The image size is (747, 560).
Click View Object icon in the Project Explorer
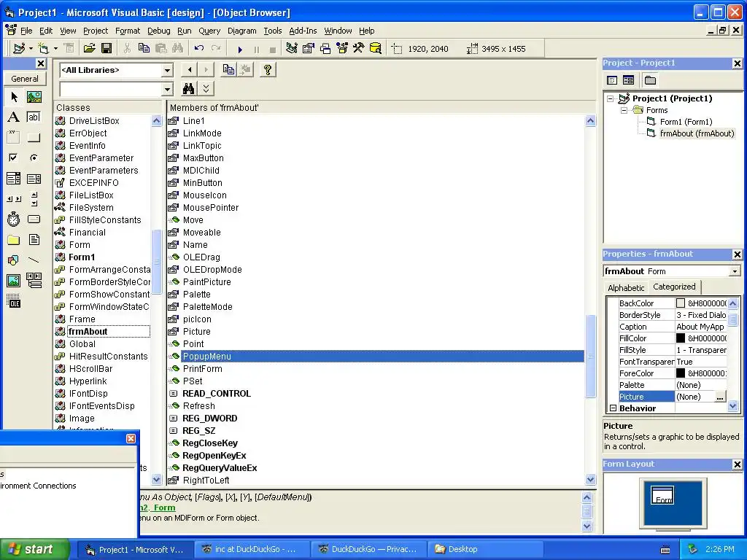click(x=628, y=80)
